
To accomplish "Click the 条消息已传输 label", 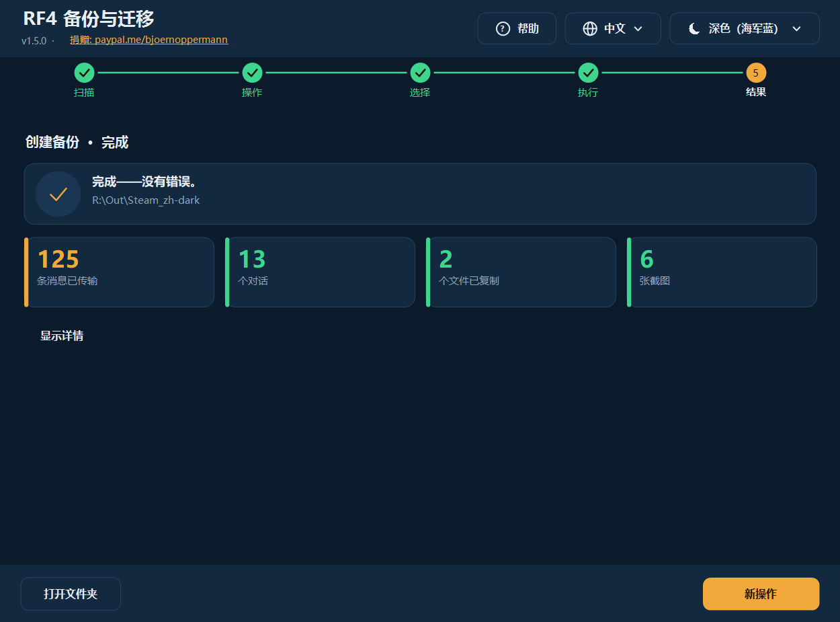I will point(67,281).
